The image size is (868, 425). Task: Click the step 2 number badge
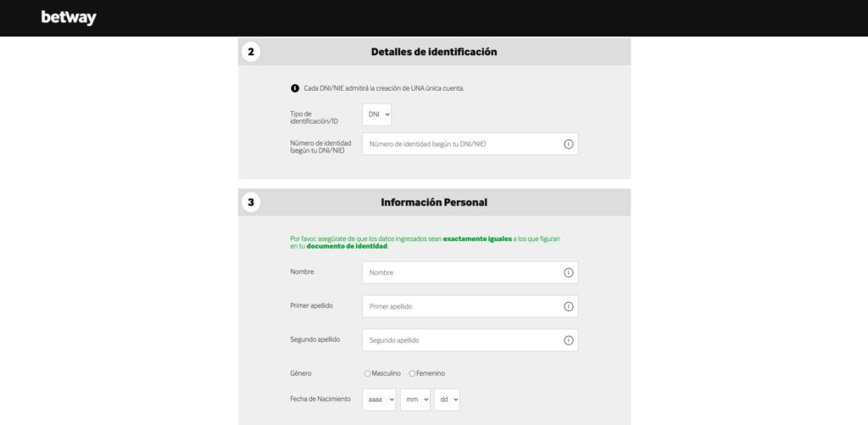click(x=250, y=52)
